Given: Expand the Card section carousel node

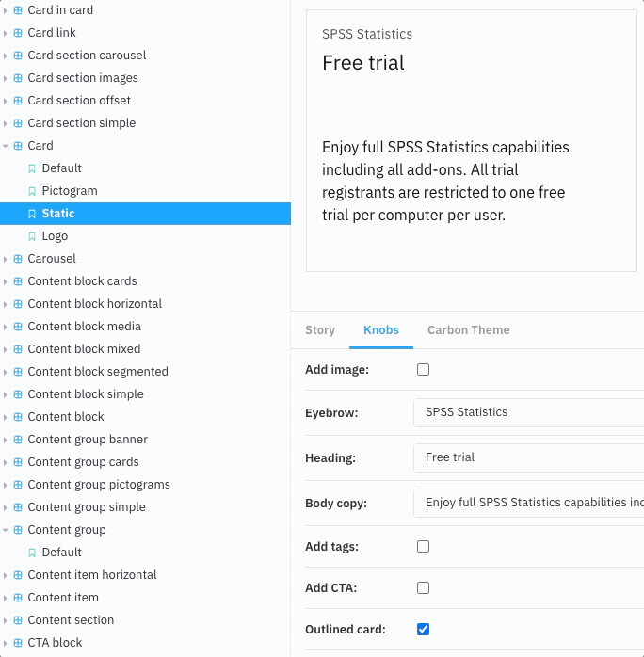Looking at the screenshot, I should (x=5, y=56).
